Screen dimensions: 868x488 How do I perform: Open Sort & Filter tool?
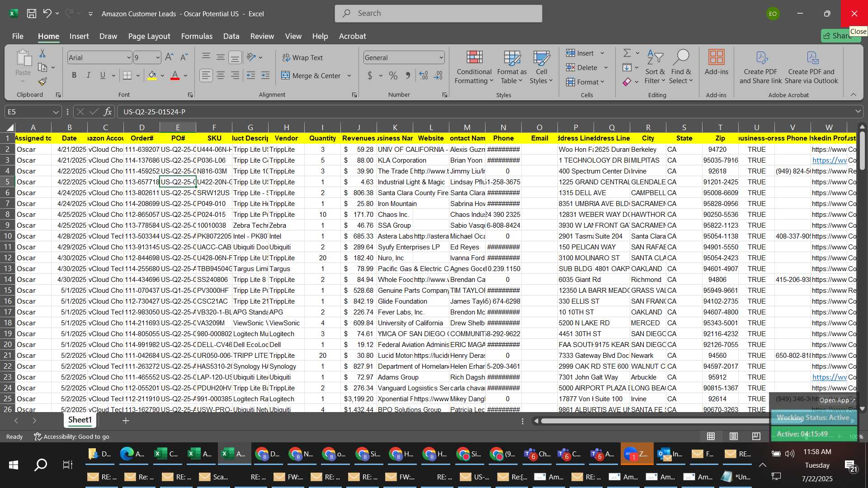point(655,67)
